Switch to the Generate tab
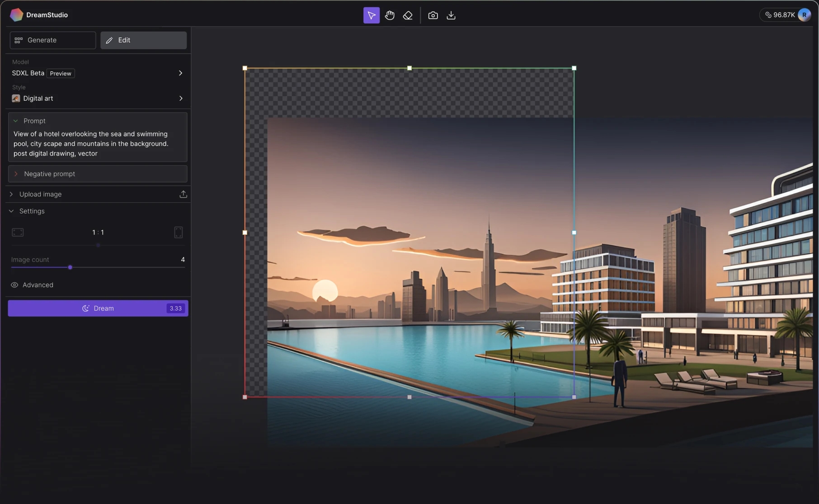The image size is (819, 504). coord(52,40)
